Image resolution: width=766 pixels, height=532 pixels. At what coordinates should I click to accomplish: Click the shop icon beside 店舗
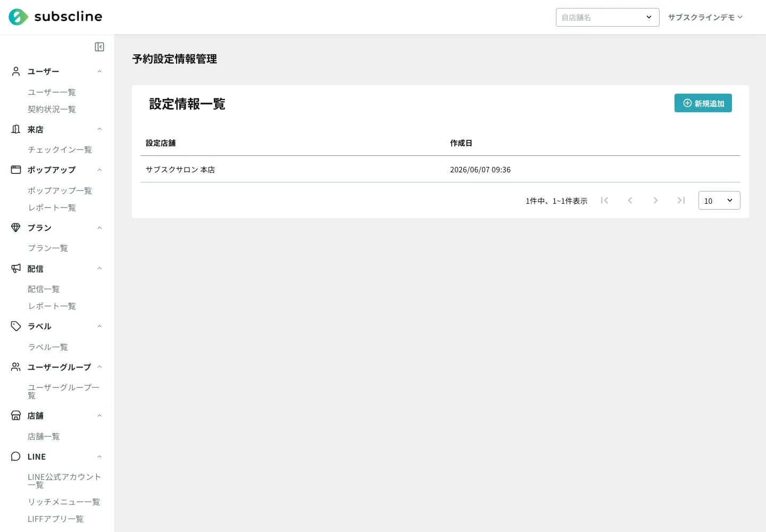coord(16,415)
